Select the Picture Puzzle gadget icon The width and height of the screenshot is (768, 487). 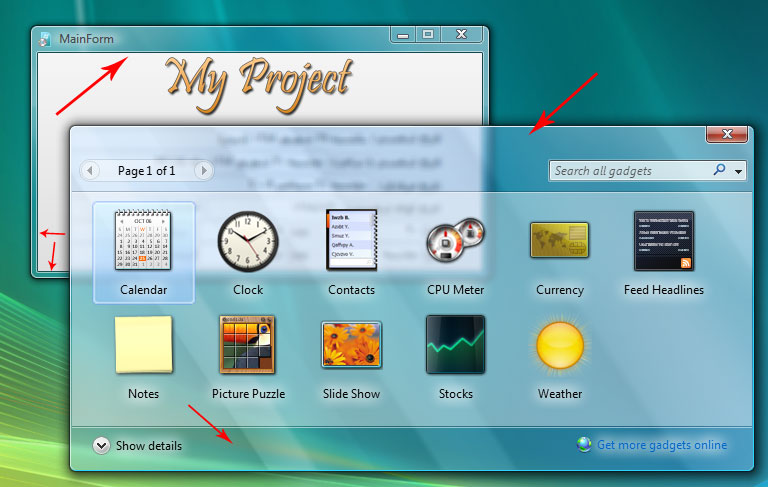[247, 344]
